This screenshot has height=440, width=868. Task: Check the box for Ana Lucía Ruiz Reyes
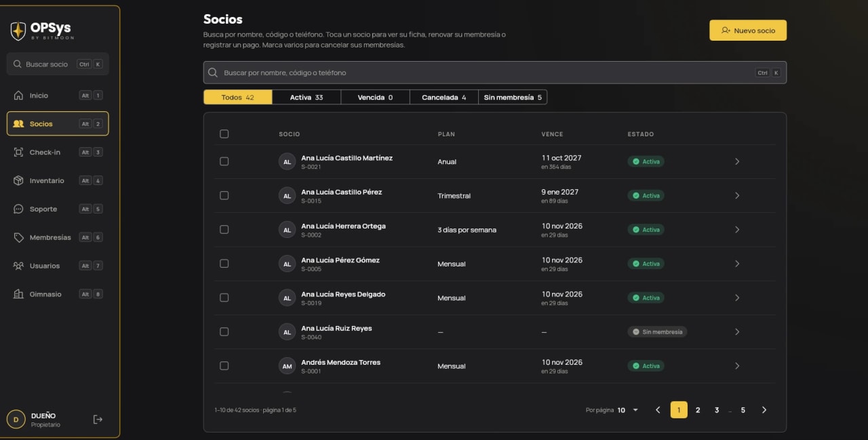(x=224, y=332)
